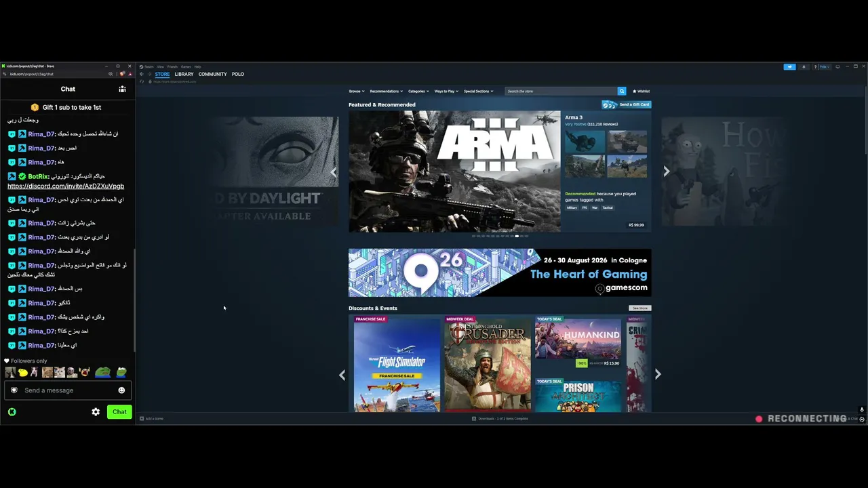
Task: Show previous Discounts & Events items
Action: tap(342, 375)
